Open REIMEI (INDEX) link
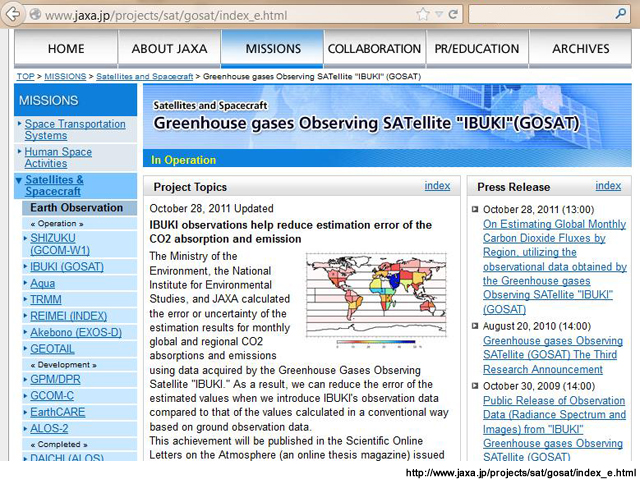Viewport: 640px width, 480px height. [x=69, y=316]
